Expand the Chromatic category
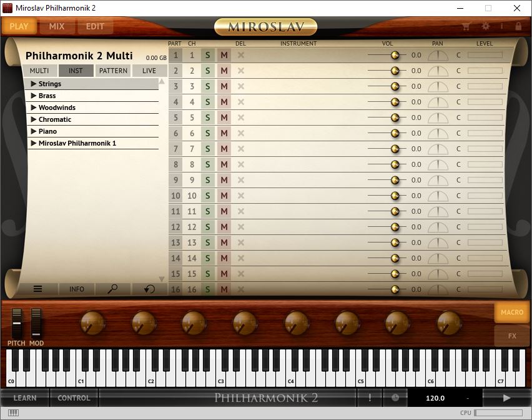This screenshot has width=532, height=420. [x=34, y=119]
